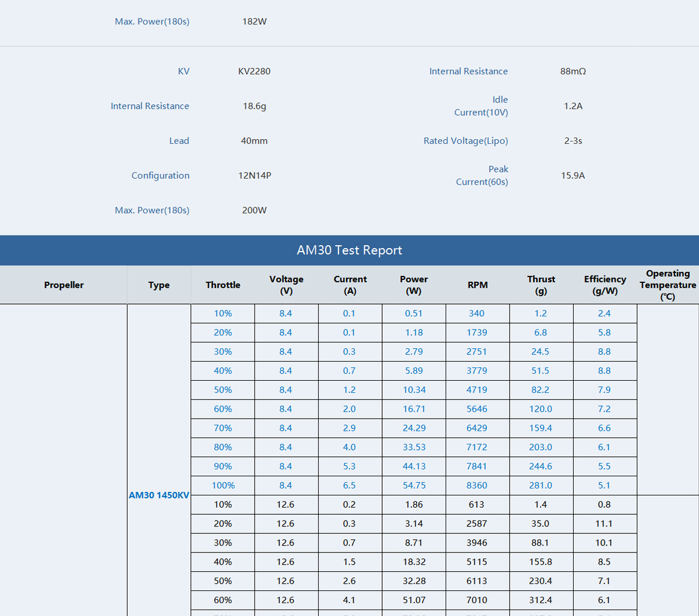Select the 5.3 current cell

pyautogui.click(x=350, y=466)
